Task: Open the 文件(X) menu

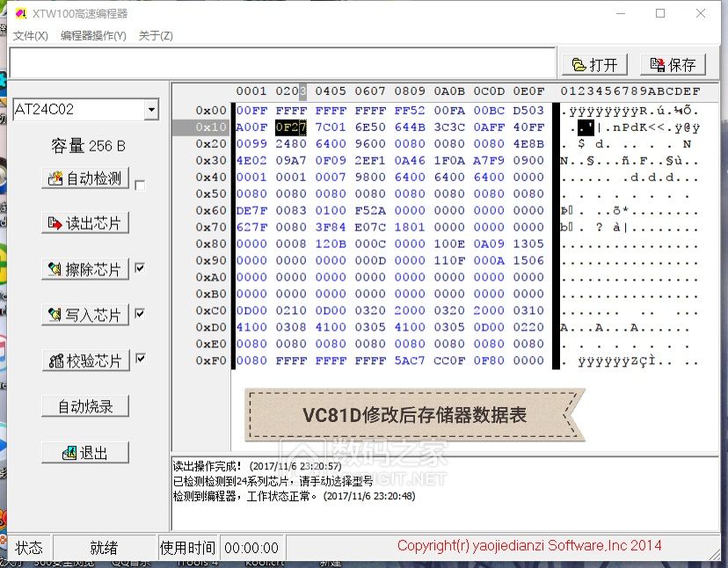Action: click(29, 36)
